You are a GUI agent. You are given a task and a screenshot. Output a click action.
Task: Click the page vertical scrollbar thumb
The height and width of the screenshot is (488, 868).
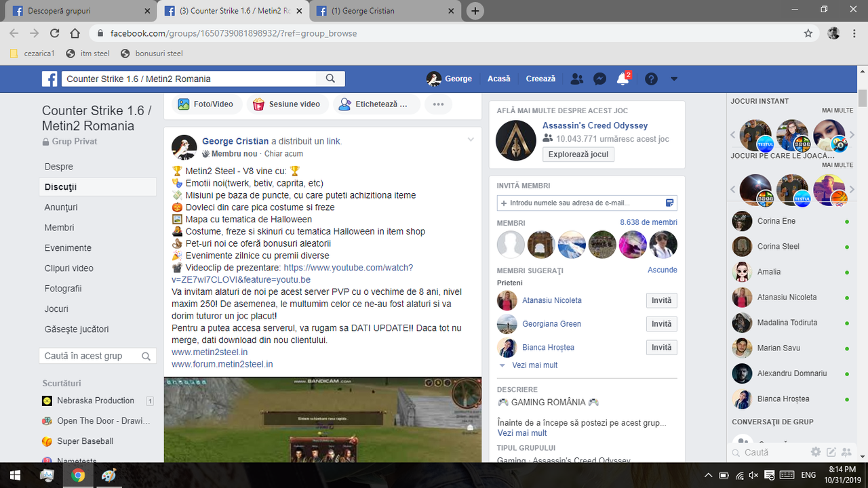(x=863, y=98)
